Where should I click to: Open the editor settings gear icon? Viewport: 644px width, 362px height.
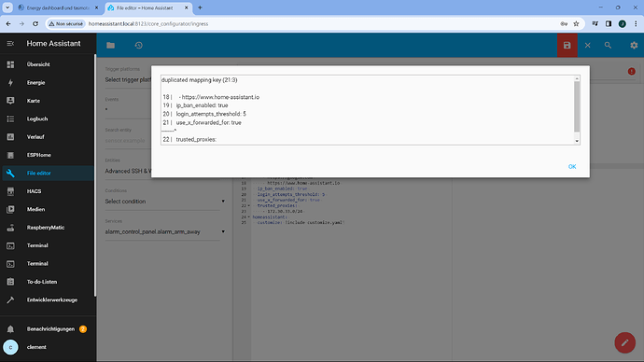(x=634, y=45)
